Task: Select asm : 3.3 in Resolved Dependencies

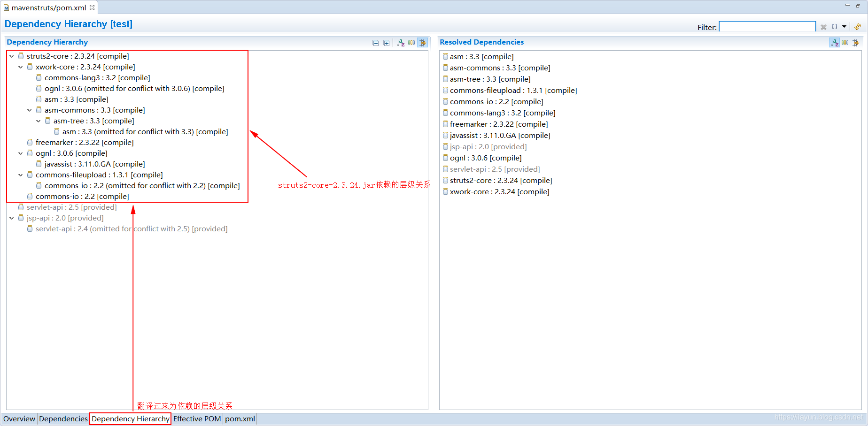Action: tap(482, 57)
